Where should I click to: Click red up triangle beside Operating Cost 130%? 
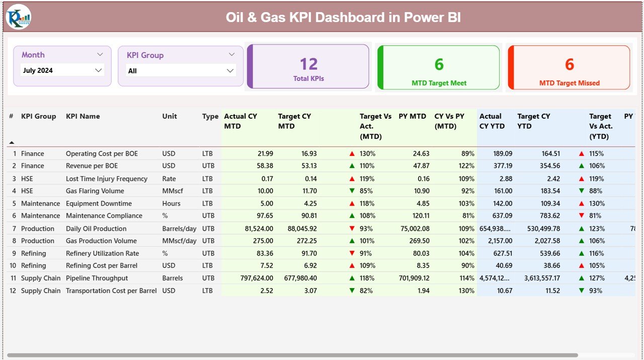click(352, 153)
